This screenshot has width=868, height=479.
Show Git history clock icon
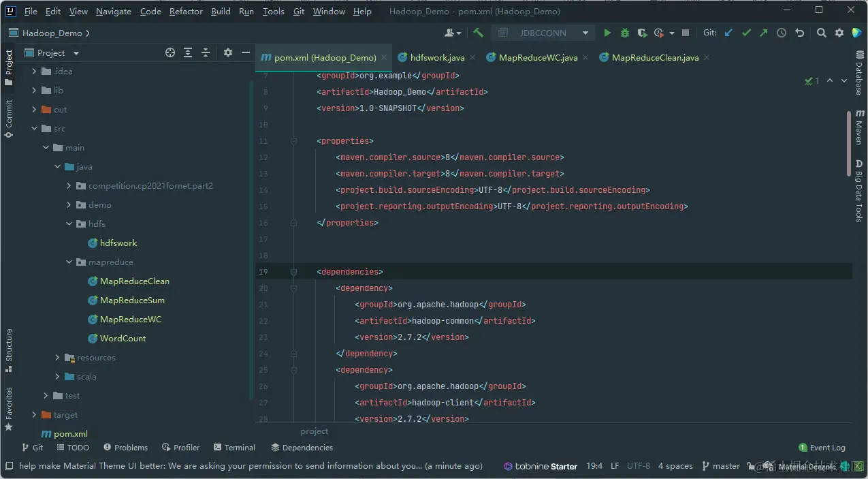782,33
